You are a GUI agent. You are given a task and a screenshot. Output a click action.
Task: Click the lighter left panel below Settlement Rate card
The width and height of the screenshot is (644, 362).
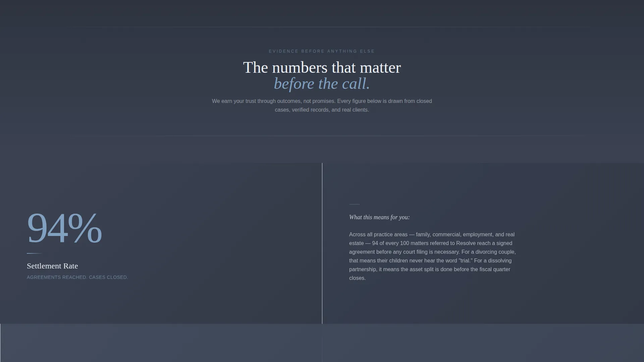pos(161,343)
